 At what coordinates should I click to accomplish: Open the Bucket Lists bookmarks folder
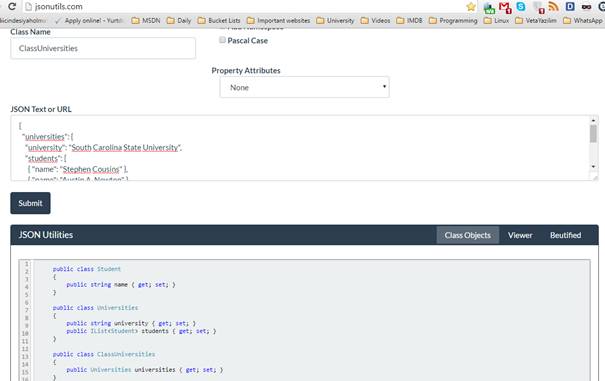(x=219, y=20)
